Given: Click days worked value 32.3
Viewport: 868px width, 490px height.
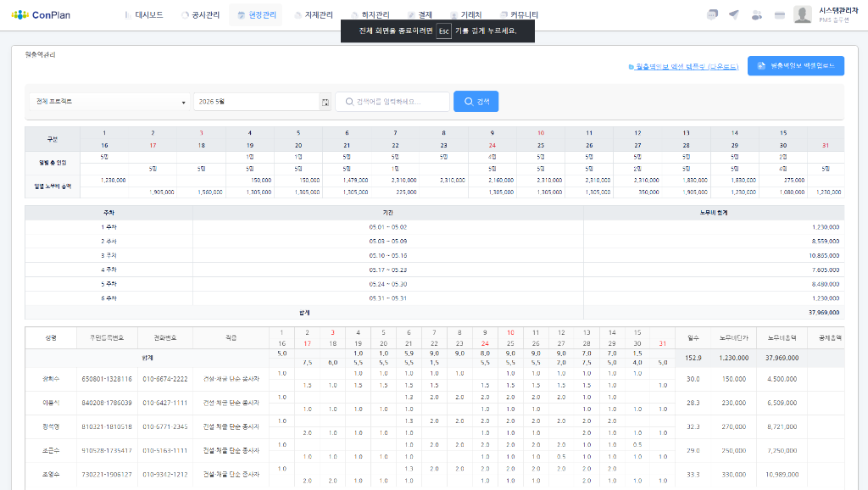Looking at the screenshot, I should (693, 427).
